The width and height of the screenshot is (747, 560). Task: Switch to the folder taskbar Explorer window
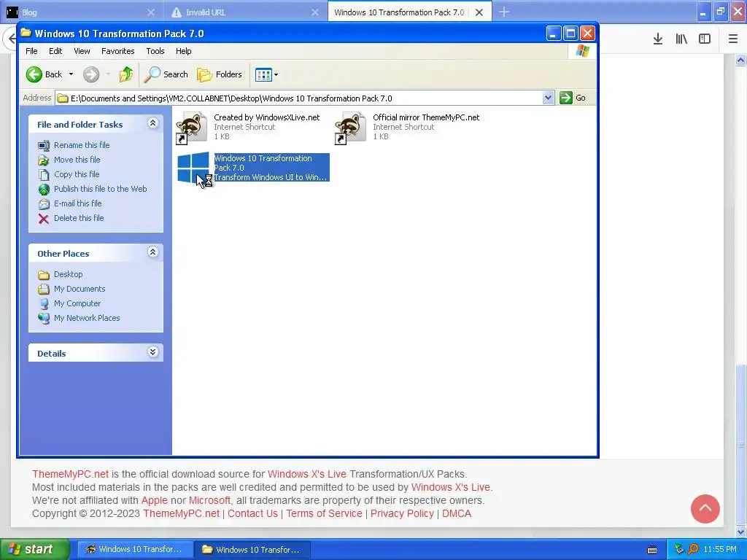[252, 549]
